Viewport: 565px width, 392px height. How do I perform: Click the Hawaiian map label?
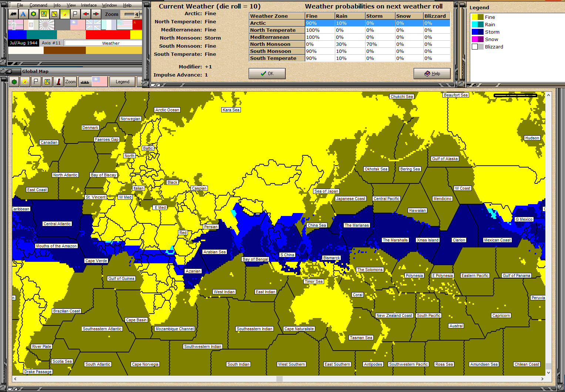(x=417, y=210)
